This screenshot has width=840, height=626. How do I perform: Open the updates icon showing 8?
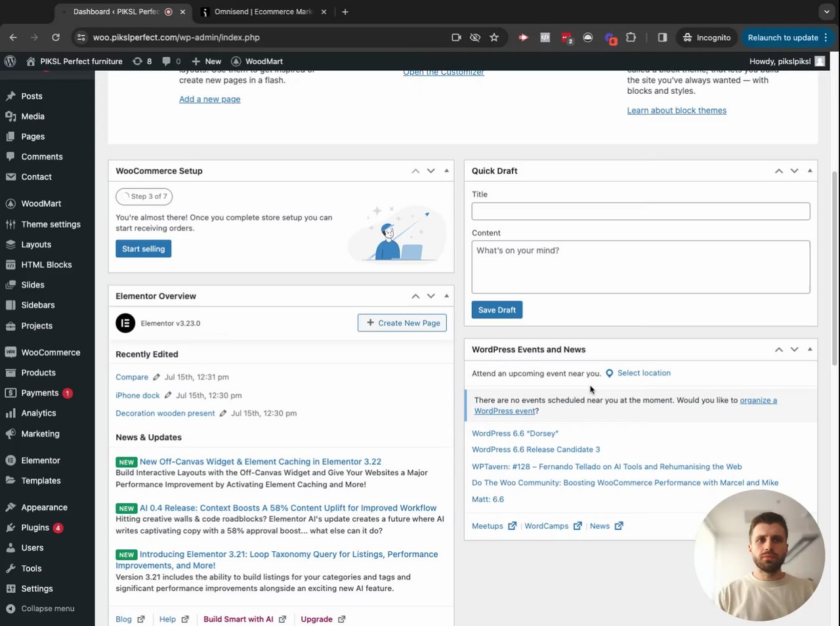coord(142,61)
